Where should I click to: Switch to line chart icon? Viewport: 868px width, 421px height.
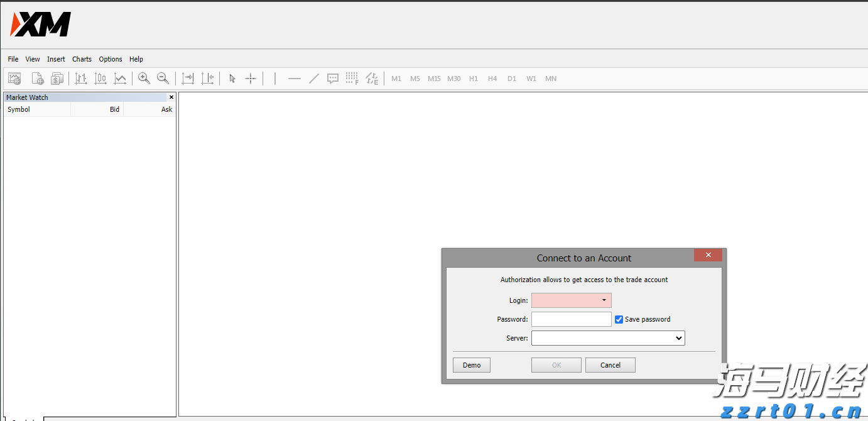pos(120,79)
